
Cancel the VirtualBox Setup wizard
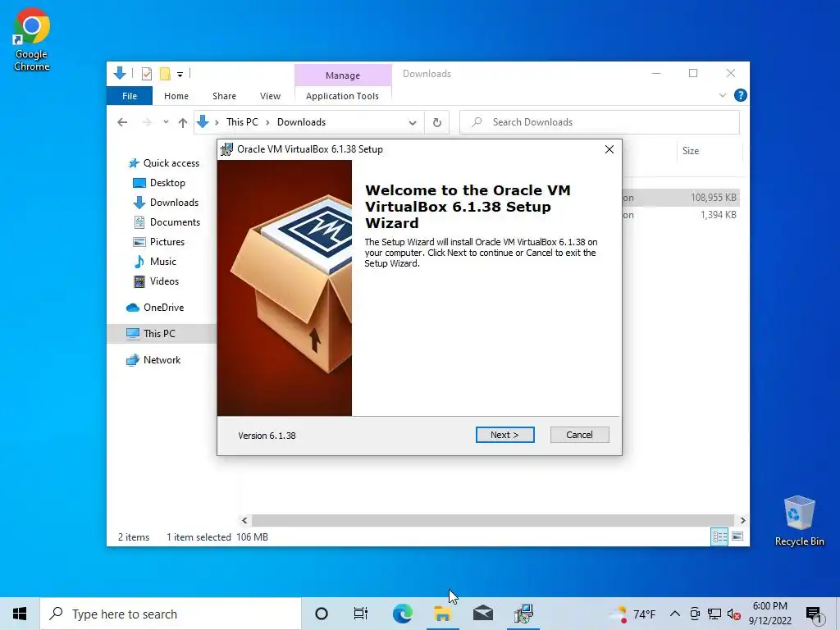coord(579,435)
